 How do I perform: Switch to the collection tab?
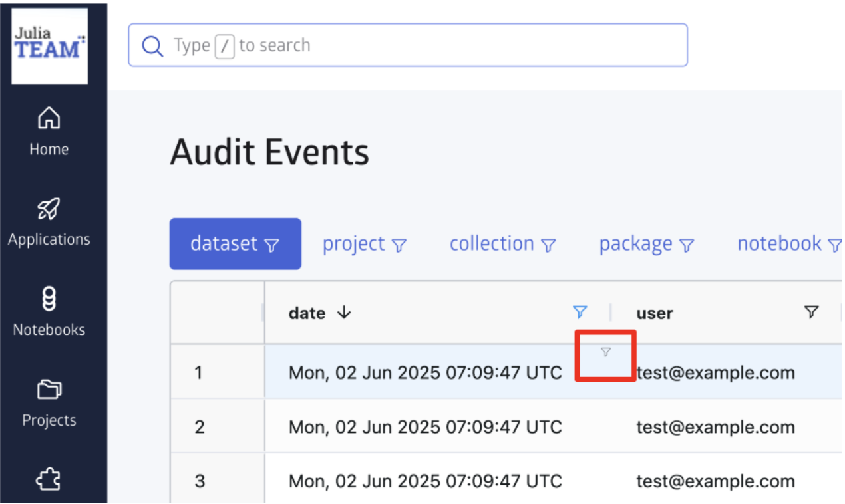point(502,244)
